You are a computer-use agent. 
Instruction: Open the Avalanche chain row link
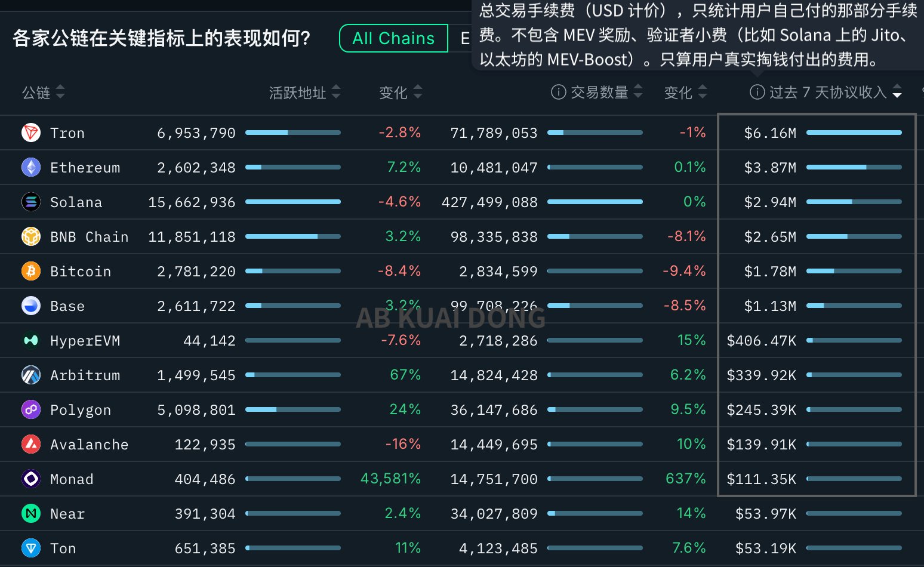[89, 444]
